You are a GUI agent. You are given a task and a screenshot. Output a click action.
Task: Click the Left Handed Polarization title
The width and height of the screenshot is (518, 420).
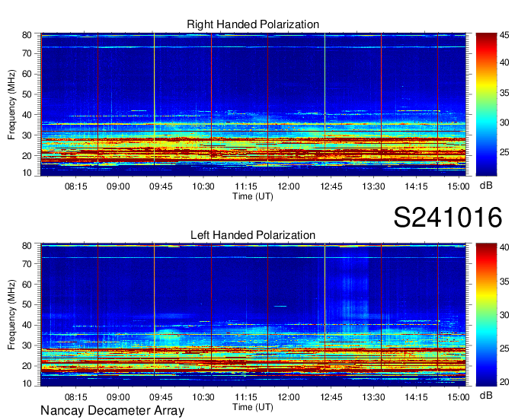(253, 235)
